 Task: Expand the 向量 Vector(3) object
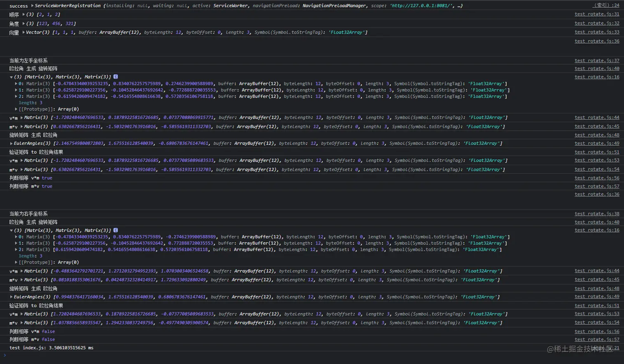pos(24,32)
